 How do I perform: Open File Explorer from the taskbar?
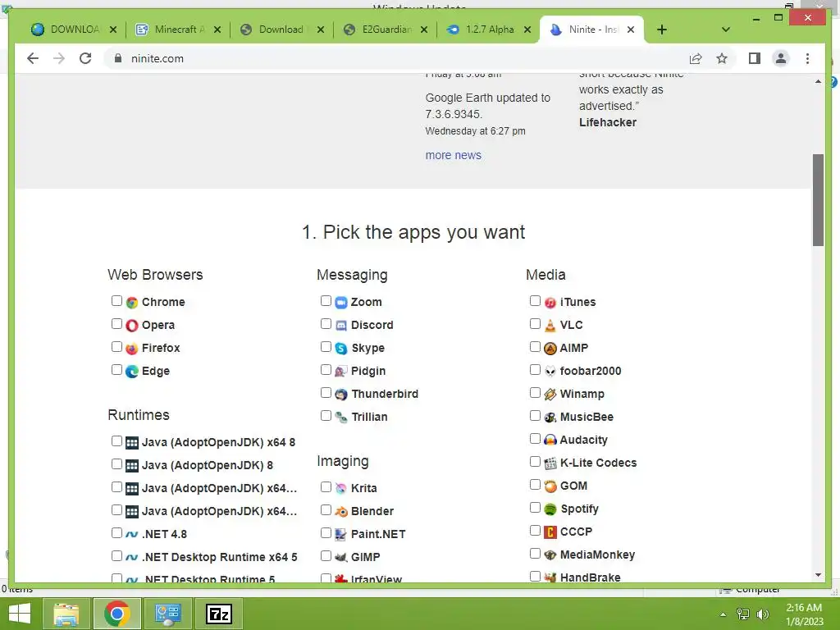(x=66, y=614)
